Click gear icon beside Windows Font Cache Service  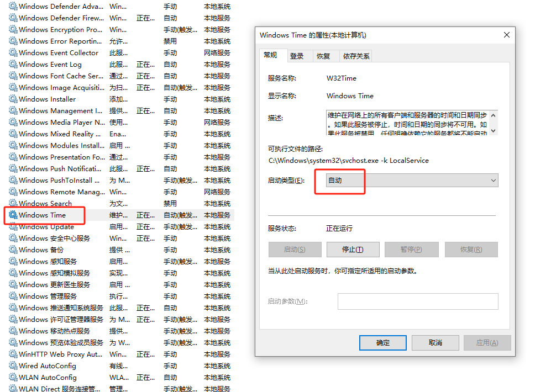tap(13, 76)
